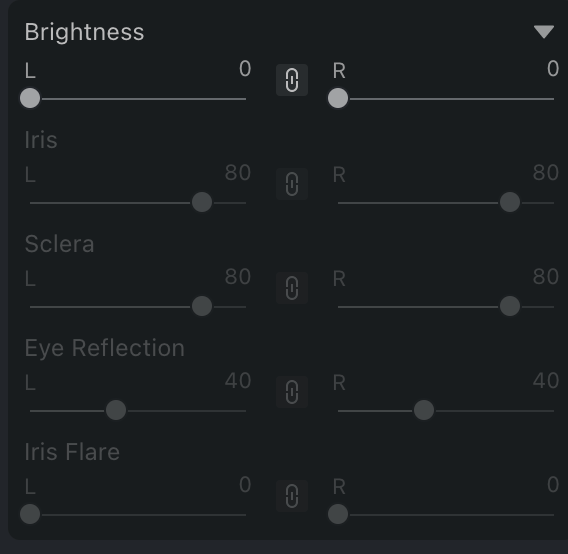The width and height of the screenshot is (568, 554).
Task: Click the Brightness section title
Action: [x=84, y=32]
